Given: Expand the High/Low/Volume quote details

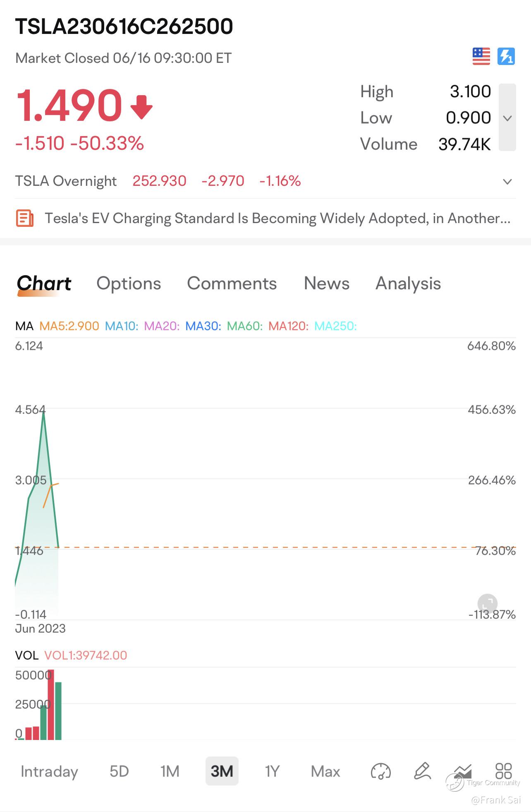Looking at the screenshot, I should pos(507,118).
